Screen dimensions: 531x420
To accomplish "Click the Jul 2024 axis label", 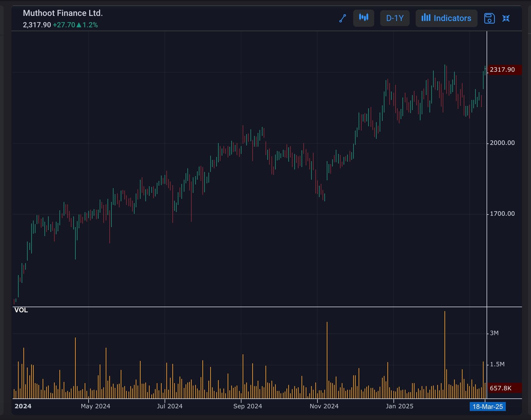I will click(x=170, y=406).
